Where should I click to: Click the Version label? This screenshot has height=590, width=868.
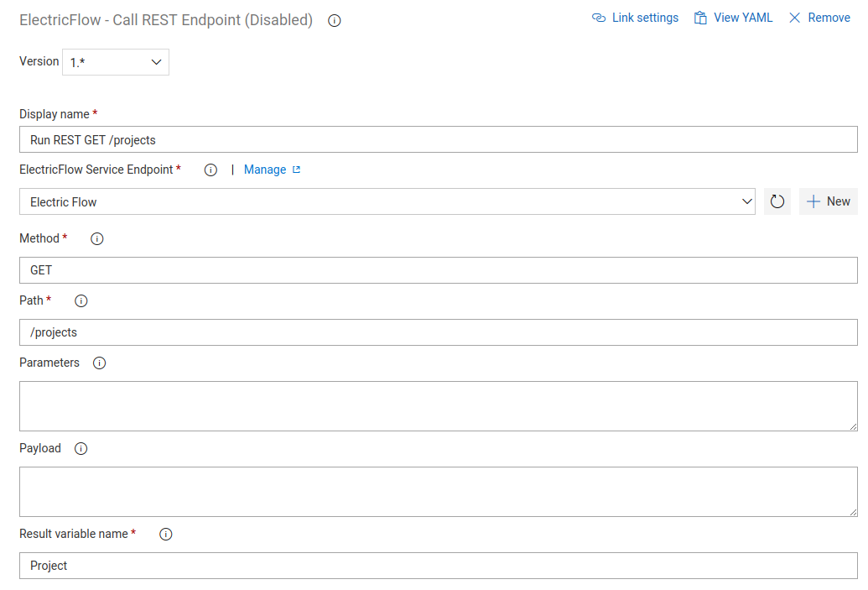[39, 61]
